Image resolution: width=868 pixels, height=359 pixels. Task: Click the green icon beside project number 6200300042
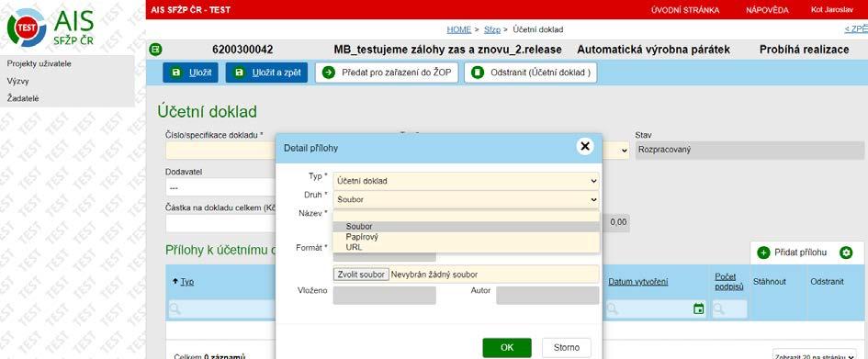coord(155,50)
